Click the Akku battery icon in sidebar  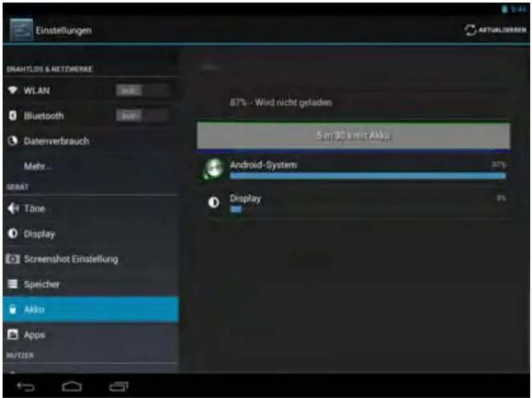click(12, 309)
